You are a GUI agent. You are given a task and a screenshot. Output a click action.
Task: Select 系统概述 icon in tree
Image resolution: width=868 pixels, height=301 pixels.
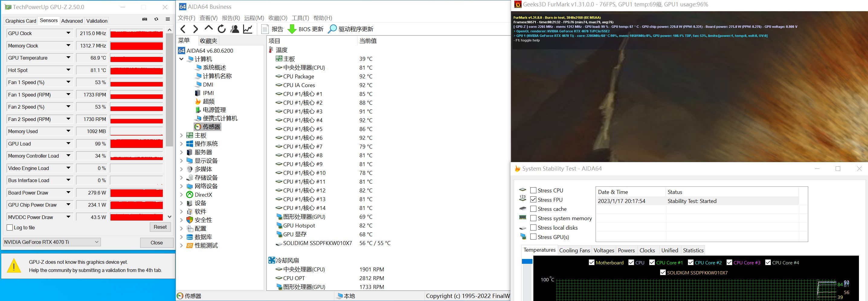pyautogui.click(x=198, y=67)
